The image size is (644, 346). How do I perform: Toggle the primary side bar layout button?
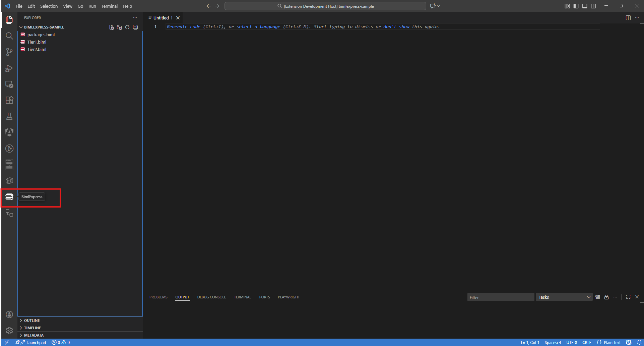(576, 6)
